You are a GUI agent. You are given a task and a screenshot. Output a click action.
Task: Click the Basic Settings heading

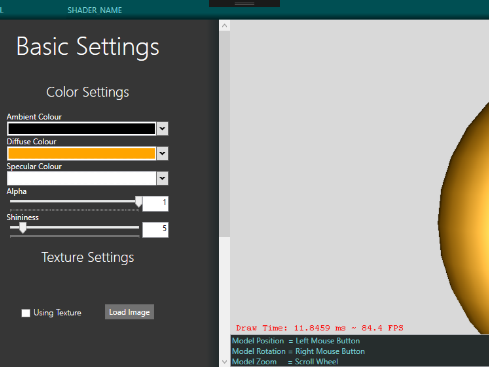pos(88,47)
